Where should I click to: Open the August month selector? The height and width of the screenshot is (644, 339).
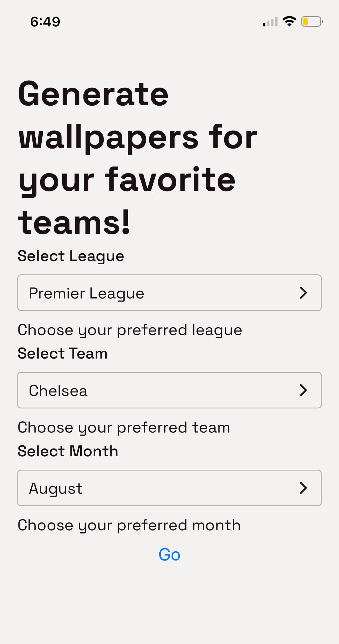(170, 488)
